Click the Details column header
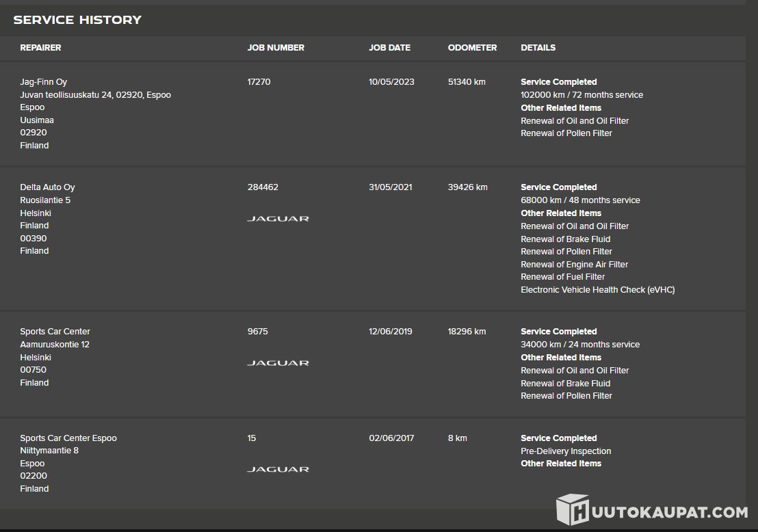This screenshot has width=758, height=532. 538,48
